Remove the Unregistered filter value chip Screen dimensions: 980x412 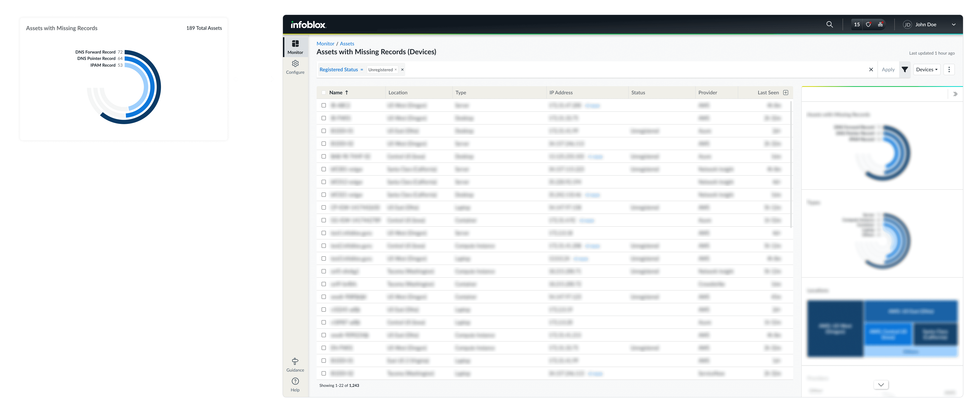pyautogui.click(x=395, y=70)
